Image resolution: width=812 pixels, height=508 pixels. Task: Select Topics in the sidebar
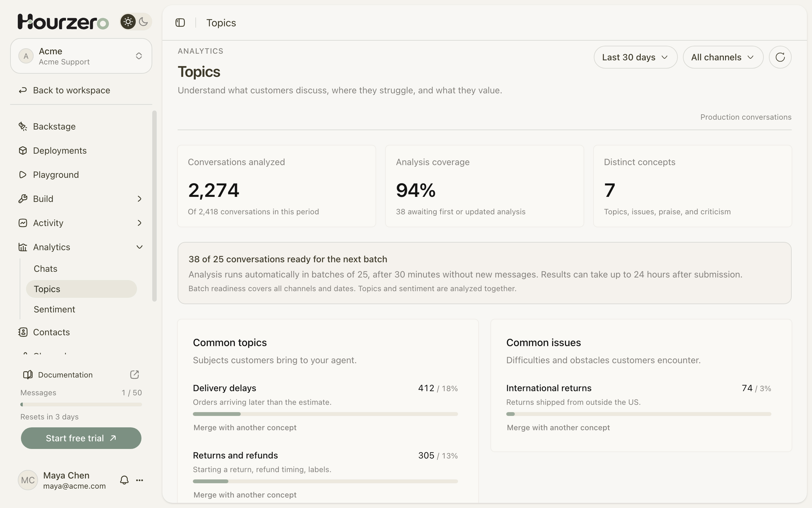82,289
